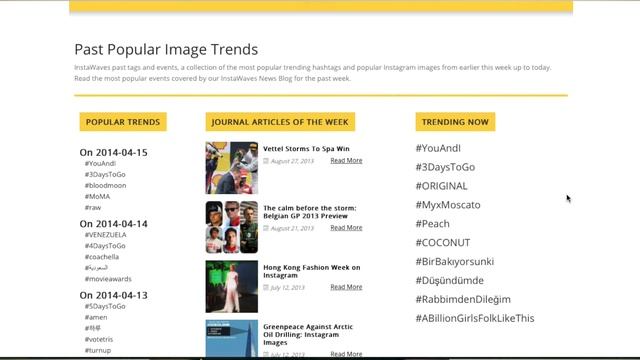Open trending tag #BirBakıyorsunki
The height and width of the screenshot is (360, 640).
click(x=455, y=261)
